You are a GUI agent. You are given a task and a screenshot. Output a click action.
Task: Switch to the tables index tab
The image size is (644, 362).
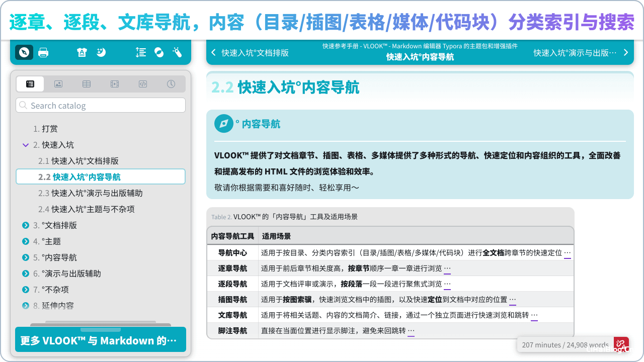coord(87,84)
